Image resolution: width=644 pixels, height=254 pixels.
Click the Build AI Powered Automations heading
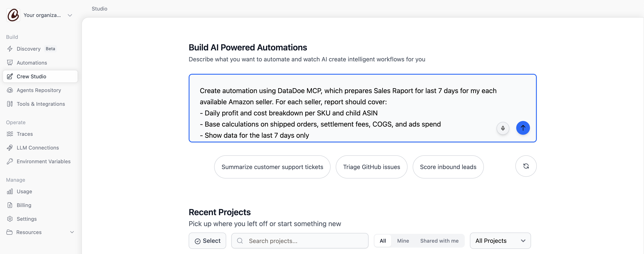(248, 48)
